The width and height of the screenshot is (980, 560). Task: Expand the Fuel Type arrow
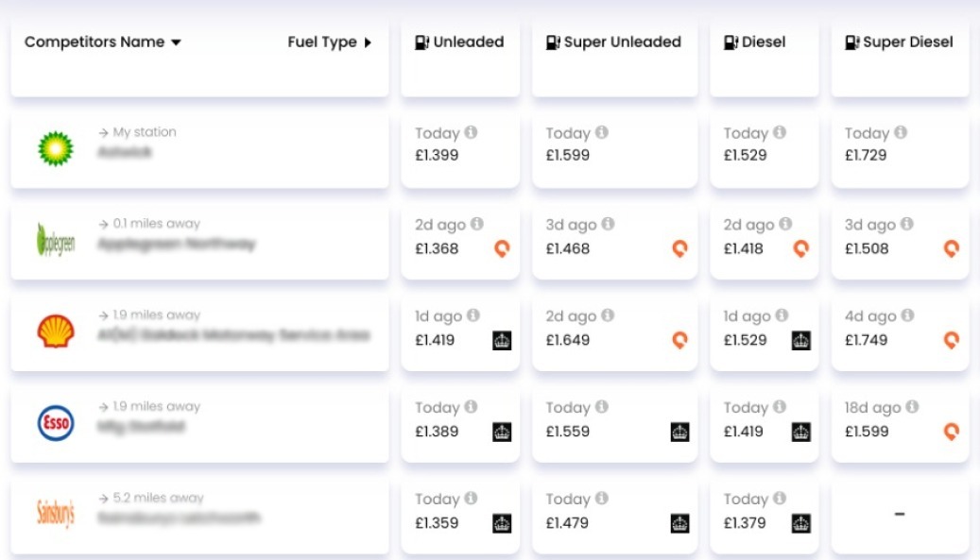pos(368,42)
